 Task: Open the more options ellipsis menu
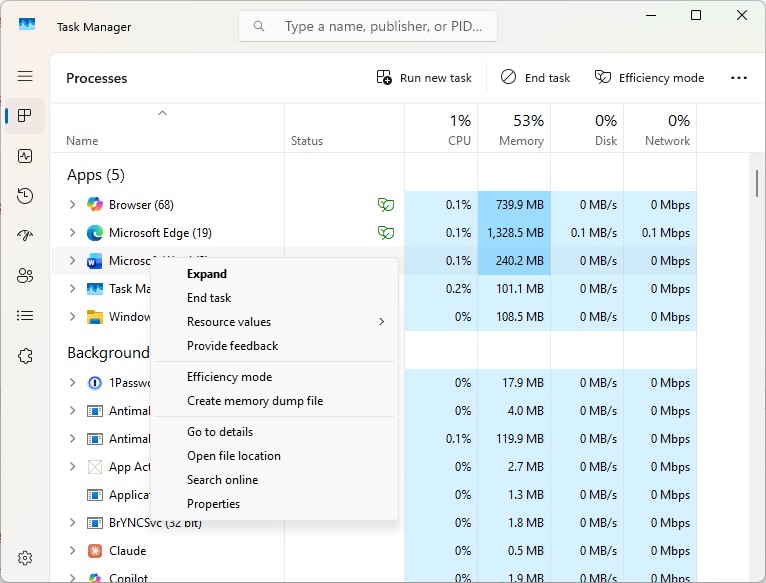[x=739, y=78]
